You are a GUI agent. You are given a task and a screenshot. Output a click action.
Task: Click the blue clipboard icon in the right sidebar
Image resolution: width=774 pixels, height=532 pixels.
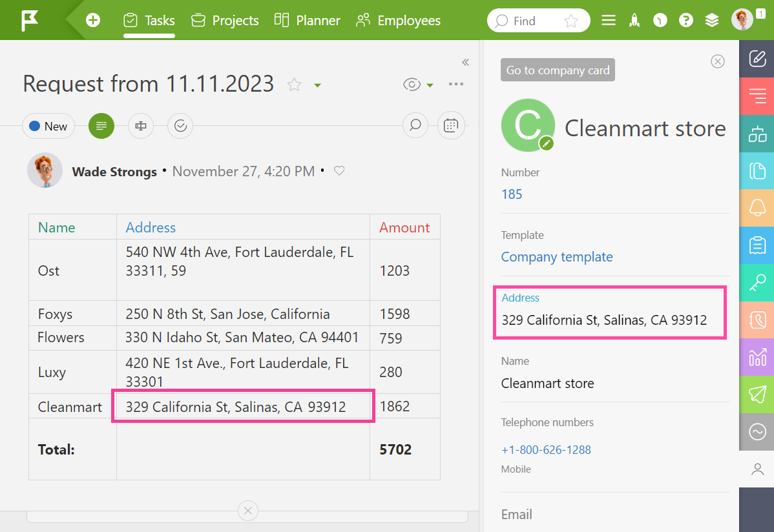point(757,245)
